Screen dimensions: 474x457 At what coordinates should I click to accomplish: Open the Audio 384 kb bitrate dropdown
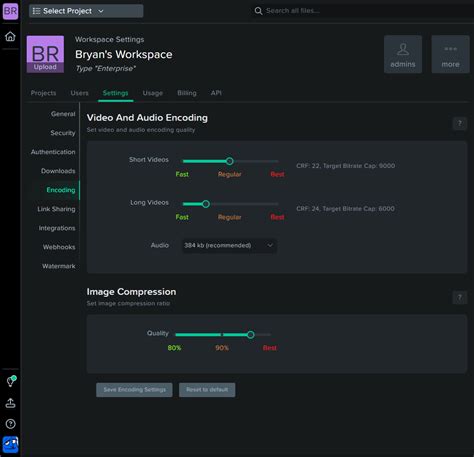[x=229, y=245]
